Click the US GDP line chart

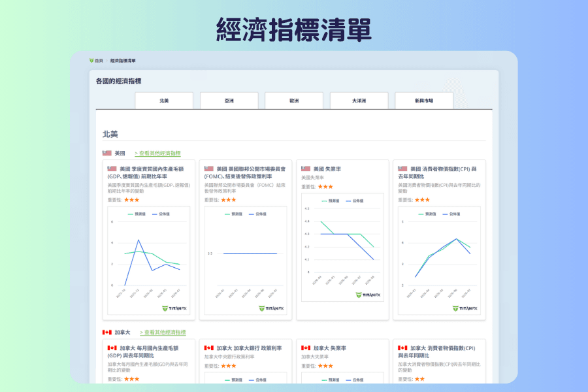(x=149, y=261)
